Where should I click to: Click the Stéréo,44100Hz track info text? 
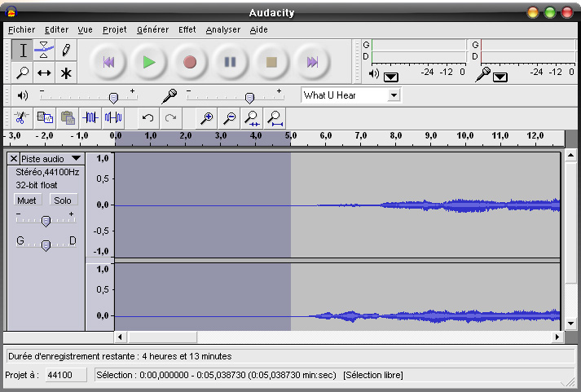point(47,172)
